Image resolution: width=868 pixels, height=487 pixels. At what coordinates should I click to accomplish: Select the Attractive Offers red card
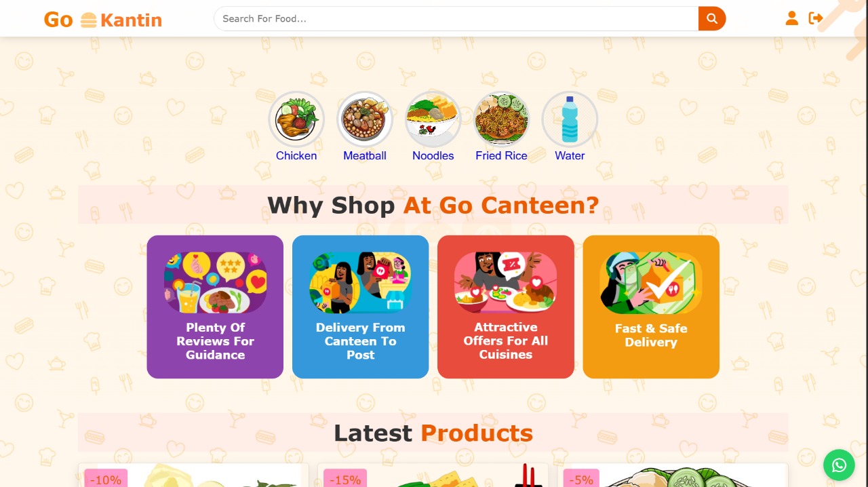pos(505,307)
